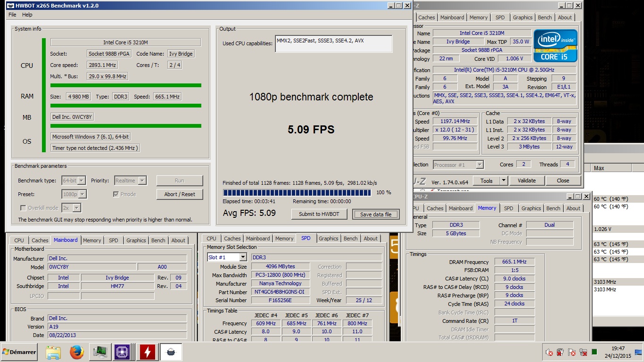Click the red lightning bolt taskbar icon
The image size is (644, 362).
pyautogui.click(x=148, y=352)
